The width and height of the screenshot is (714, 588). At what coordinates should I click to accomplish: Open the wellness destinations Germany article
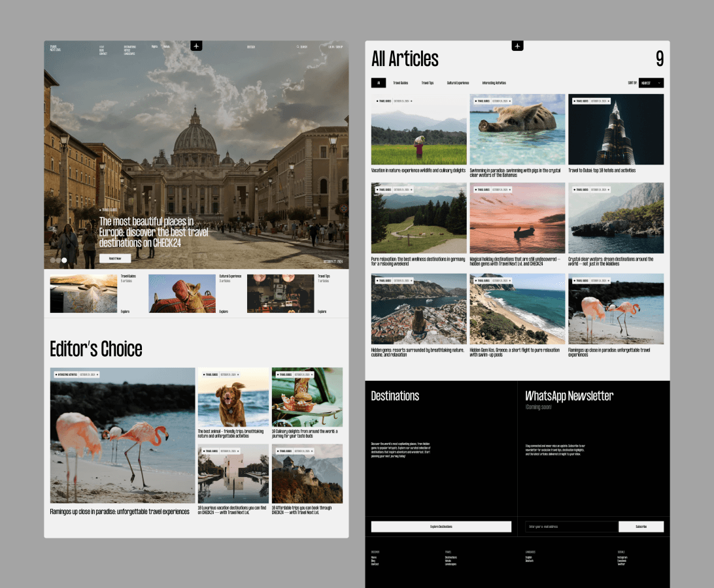click(419, 224)
